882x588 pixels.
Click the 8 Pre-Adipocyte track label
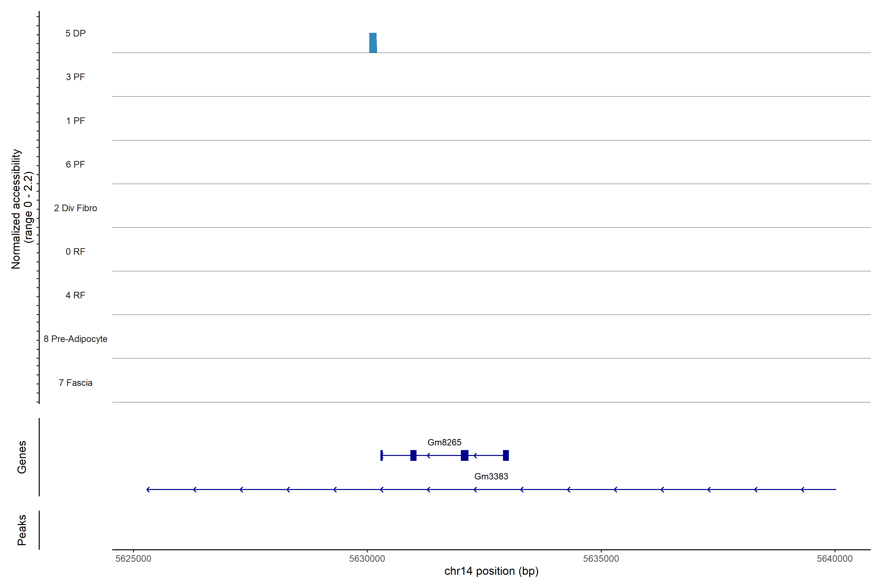[x=75, y=339]
